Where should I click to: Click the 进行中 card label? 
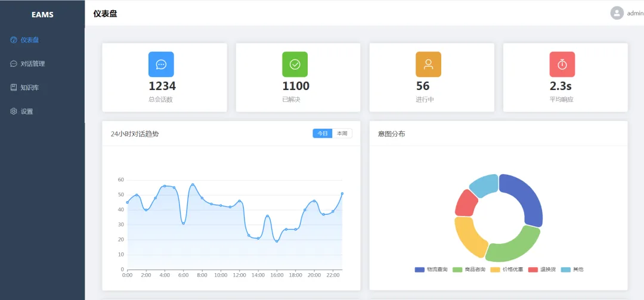(425, 100)
